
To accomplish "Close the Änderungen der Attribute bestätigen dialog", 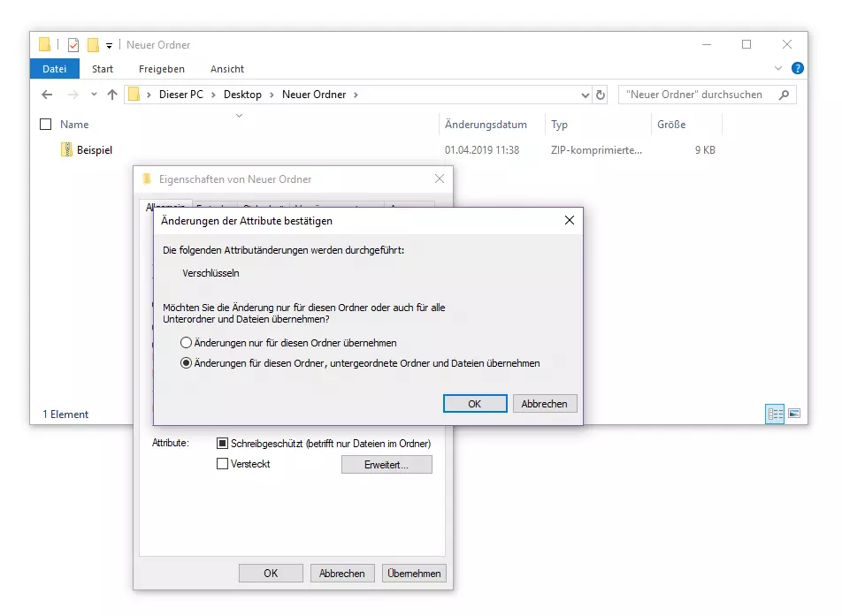I will pos(570,221).
